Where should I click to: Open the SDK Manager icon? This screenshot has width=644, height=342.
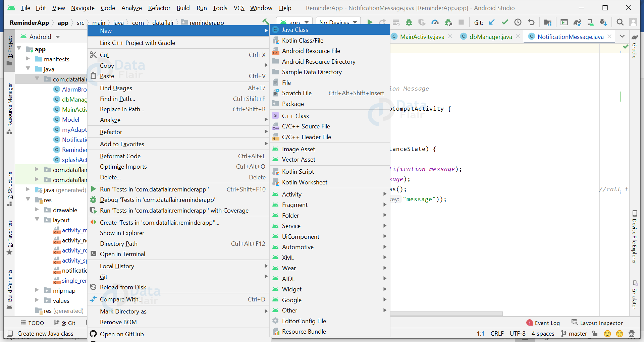click(x=603, y=22)
